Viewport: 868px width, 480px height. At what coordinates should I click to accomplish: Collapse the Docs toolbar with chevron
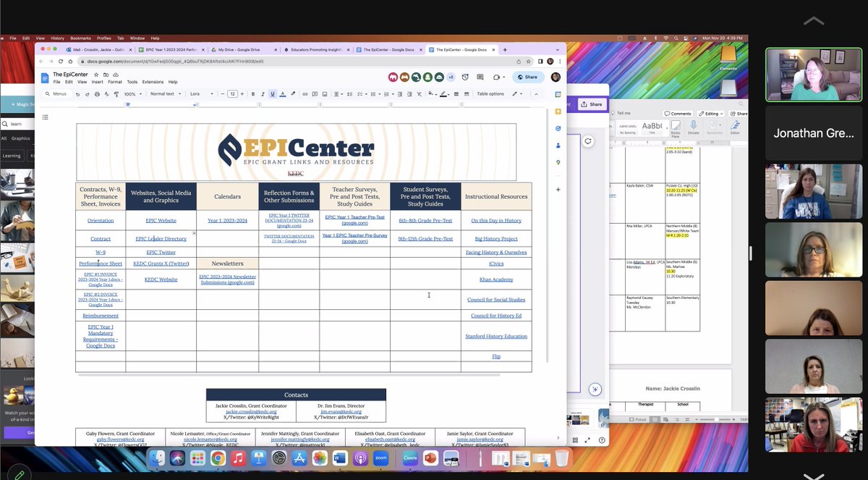tap(536, 94)
